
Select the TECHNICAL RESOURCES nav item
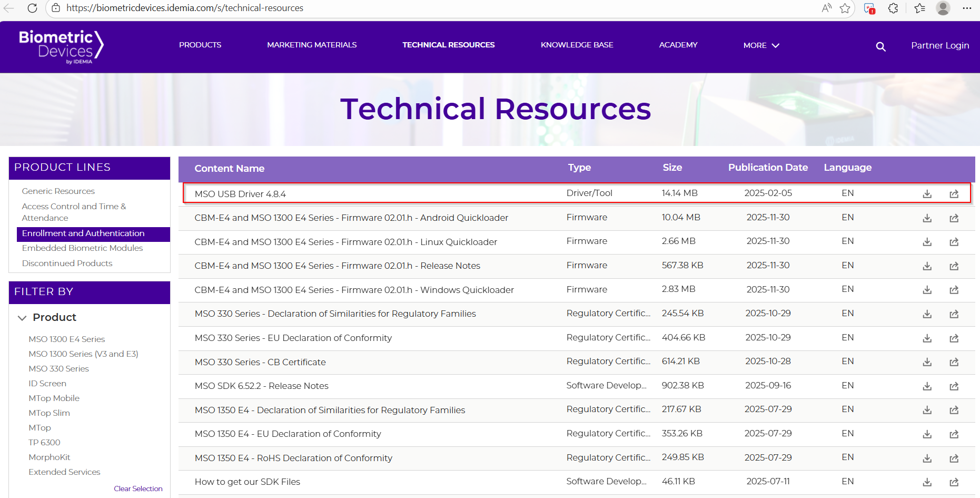(449, 45)
